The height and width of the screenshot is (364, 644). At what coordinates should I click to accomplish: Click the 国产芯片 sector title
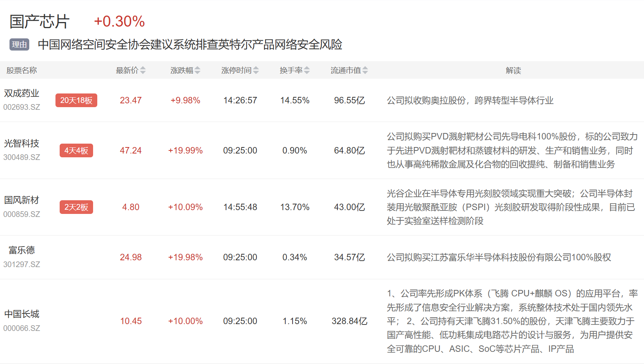tap(40, 22)
